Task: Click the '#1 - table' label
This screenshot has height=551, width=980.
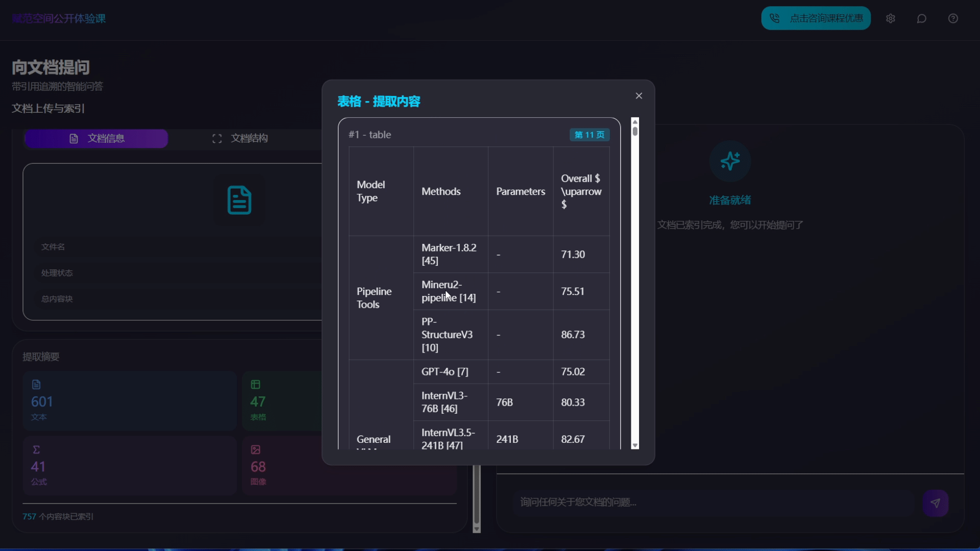Action: (x=370, y=135)
